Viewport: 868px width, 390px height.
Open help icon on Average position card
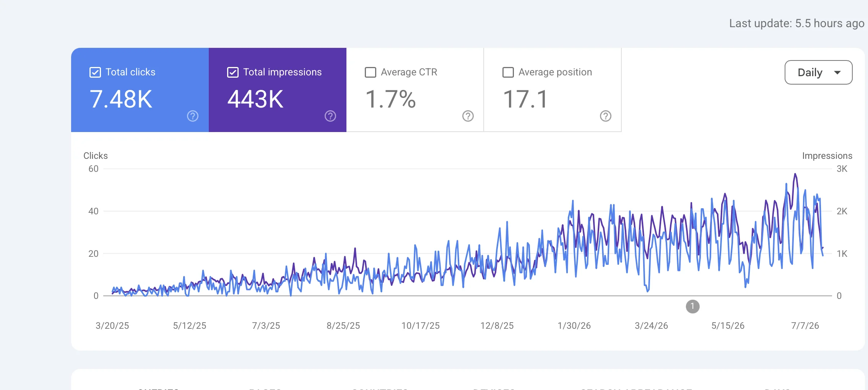coord(606,116)
